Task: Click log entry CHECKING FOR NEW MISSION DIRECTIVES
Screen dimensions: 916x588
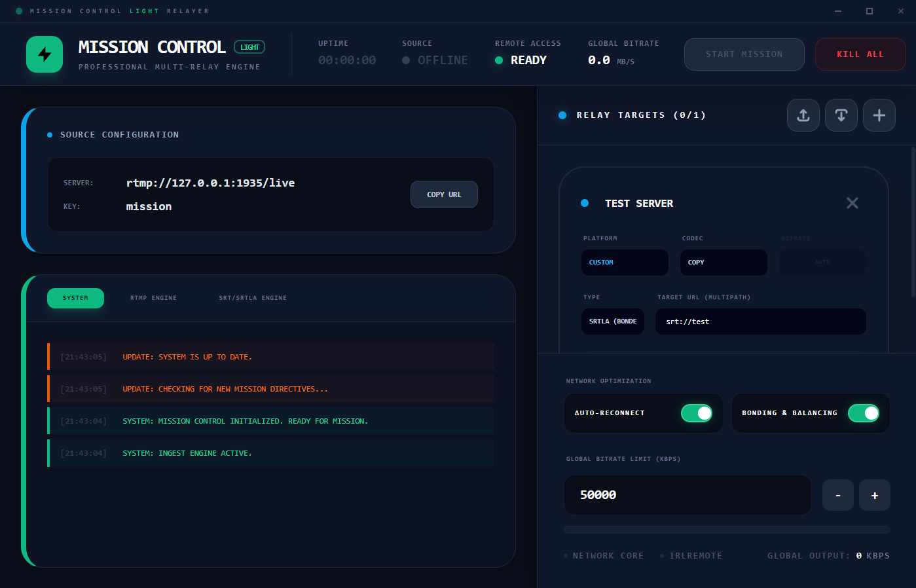Action: [270, 389]
